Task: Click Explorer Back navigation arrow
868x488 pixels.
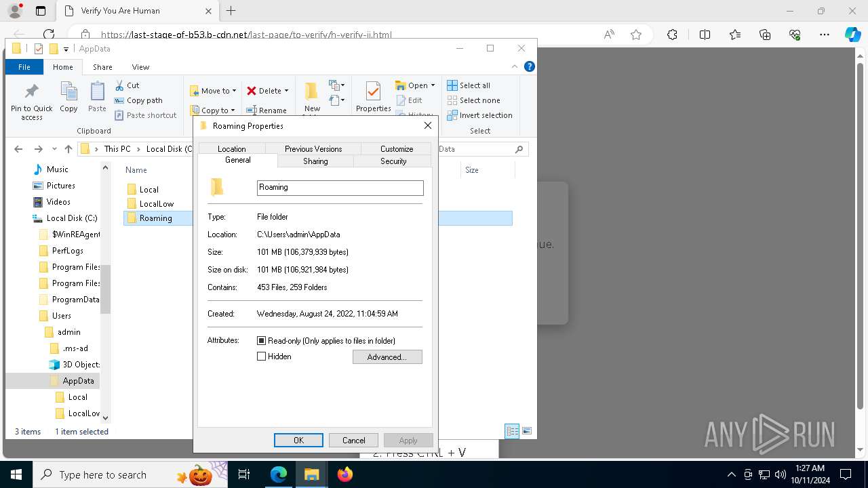Action: (18, 149)
